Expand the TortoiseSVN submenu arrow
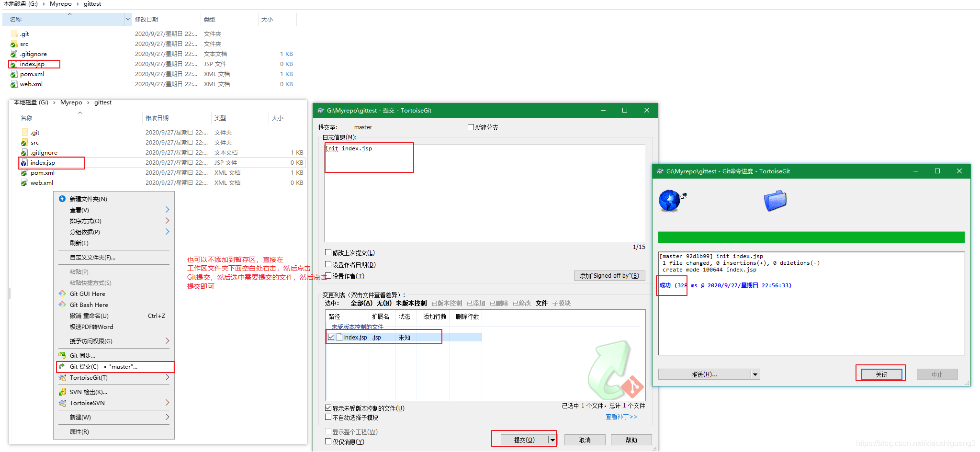This screenshot has height=452, width=980. tap(167, 403)
